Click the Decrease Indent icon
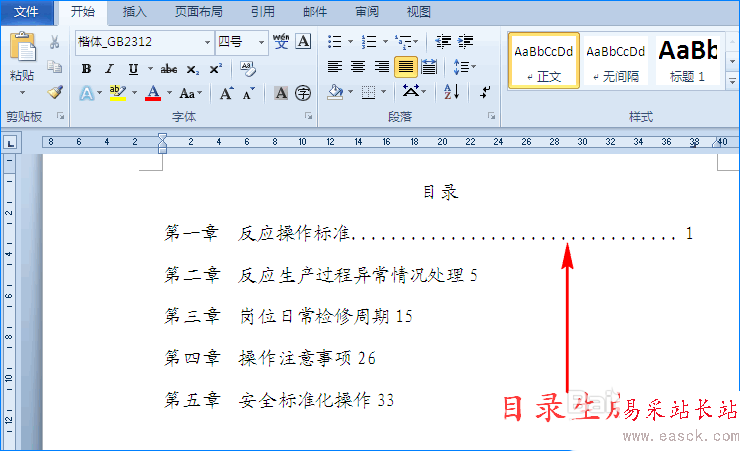 pos(443,42)
